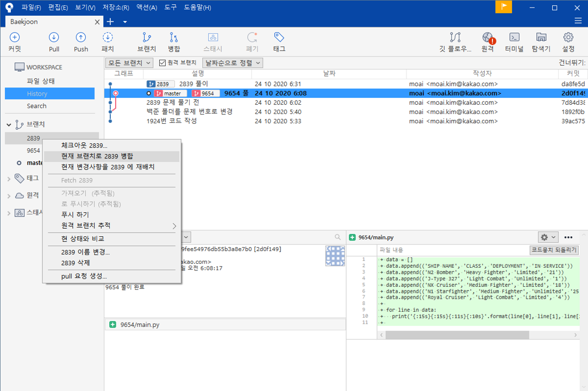Open the dropdown partly hidden behind context menu
Viewport: 588px width, 391px height.
click(186, 237)
